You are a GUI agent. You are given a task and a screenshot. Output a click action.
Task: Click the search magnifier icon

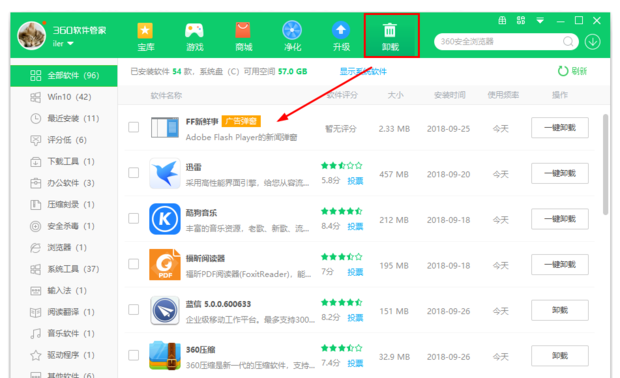pos(568,42)
